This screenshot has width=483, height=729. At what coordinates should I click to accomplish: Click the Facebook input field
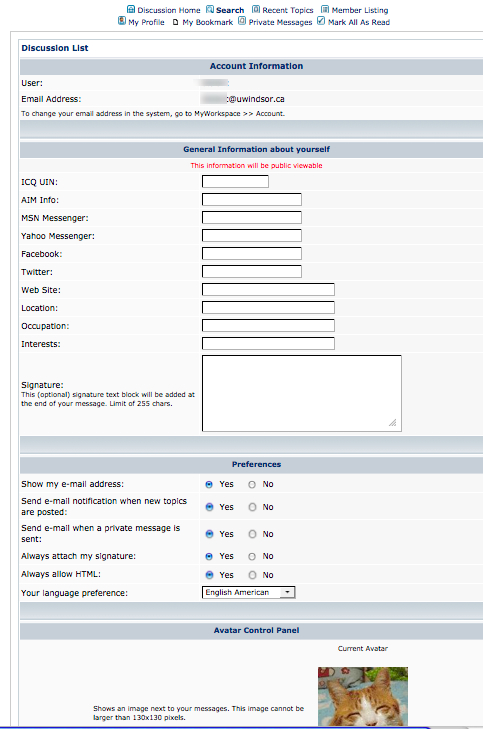[252, 253]
